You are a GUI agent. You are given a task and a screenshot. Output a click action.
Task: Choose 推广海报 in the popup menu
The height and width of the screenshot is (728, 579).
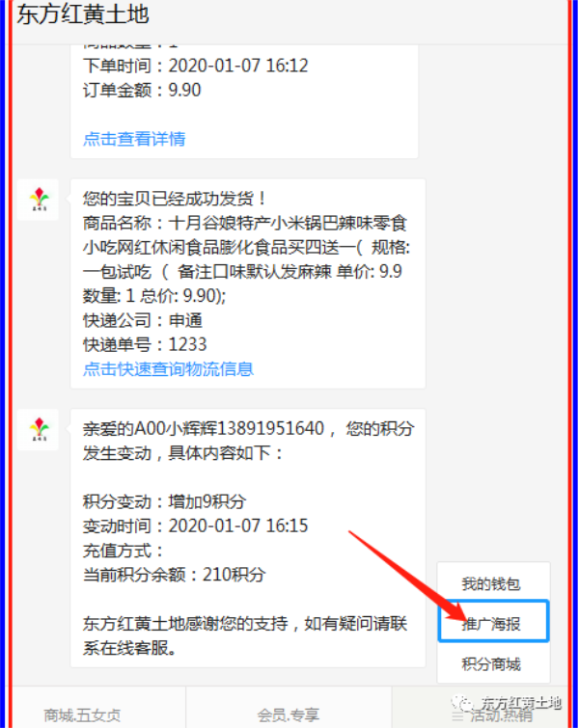493,623
